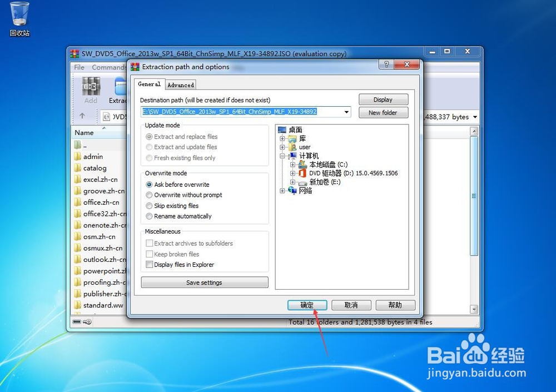Expand the 新加卷 (E:) node
The height and width of the screenshot is (392, 556).
click(292, 182)
